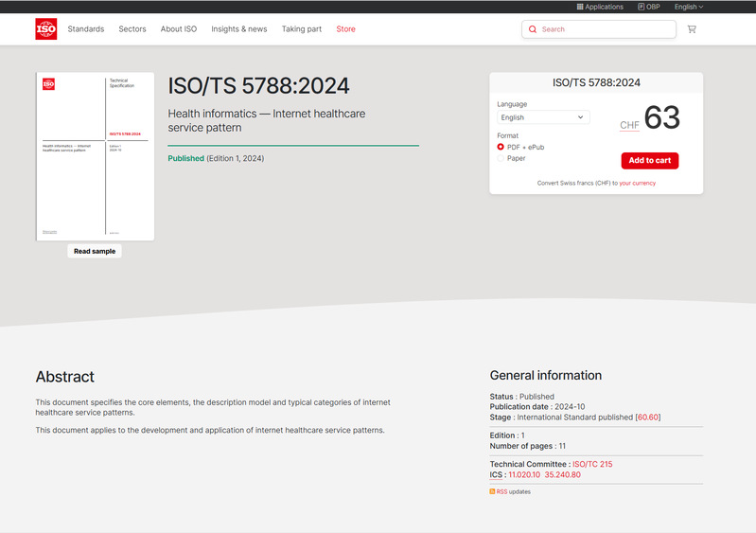Open the shopping cart icon
The width and height of the screenshot is (756, 533).
click(x=692, y=29)
